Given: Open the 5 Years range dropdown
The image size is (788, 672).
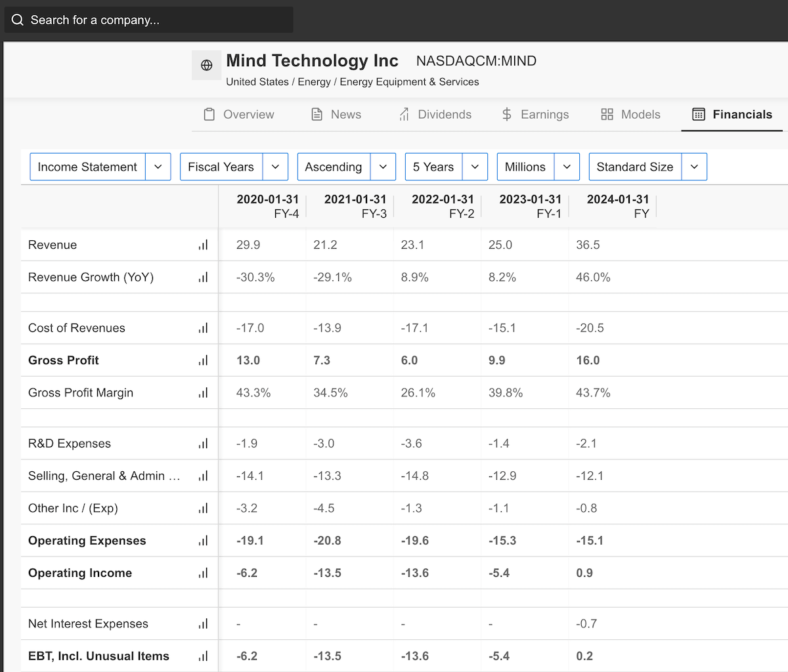Looking at the screenshot, I should click(x=446, y=167).
